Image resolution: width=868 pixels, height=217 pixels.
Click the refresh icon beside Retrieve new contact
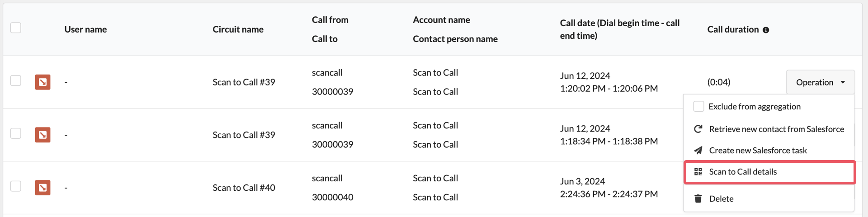tap(698, 129)
